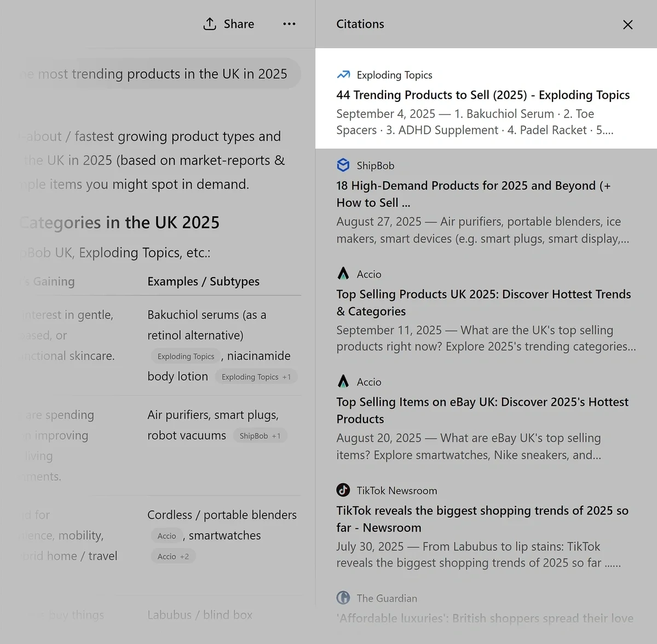
Task: Click the Exploding Topics trending arrow icon
Action: (x=343, y=74)
